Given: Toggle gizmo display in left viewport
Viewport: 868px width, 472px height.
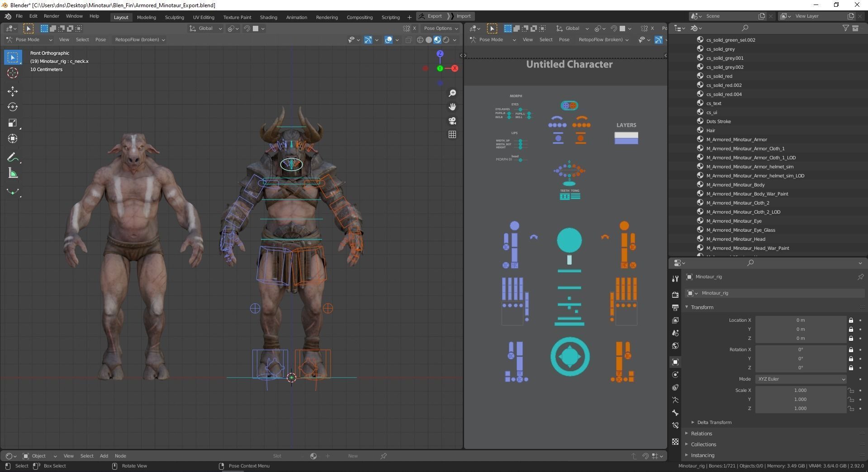Looking at the screenshot, I should point(368,40).
